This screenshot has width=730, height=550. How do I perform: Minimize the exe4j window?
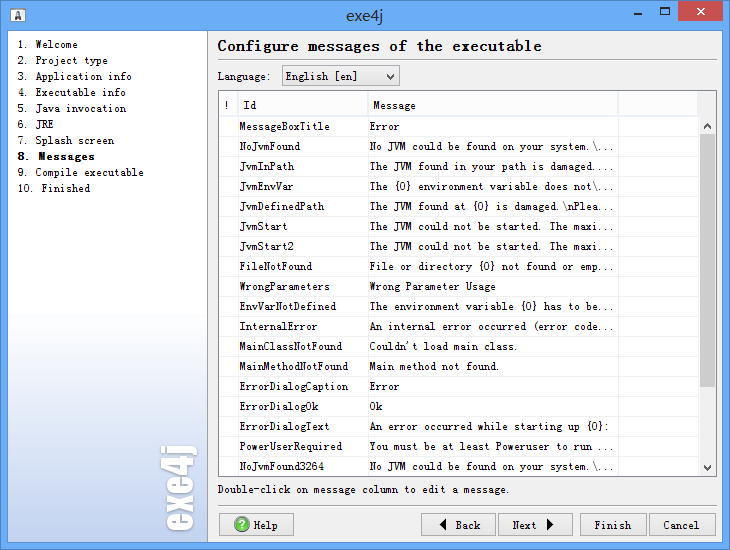click(x=638, y=13)
